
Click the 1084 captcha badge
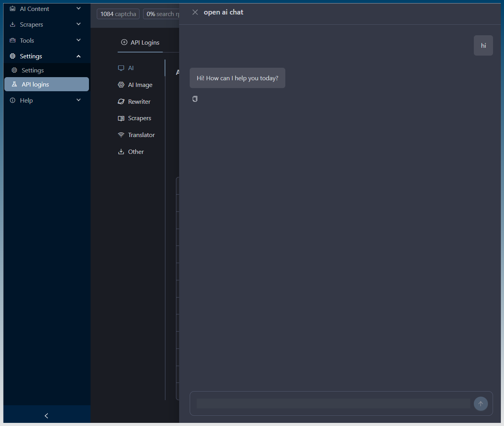(x=118, y=14)
